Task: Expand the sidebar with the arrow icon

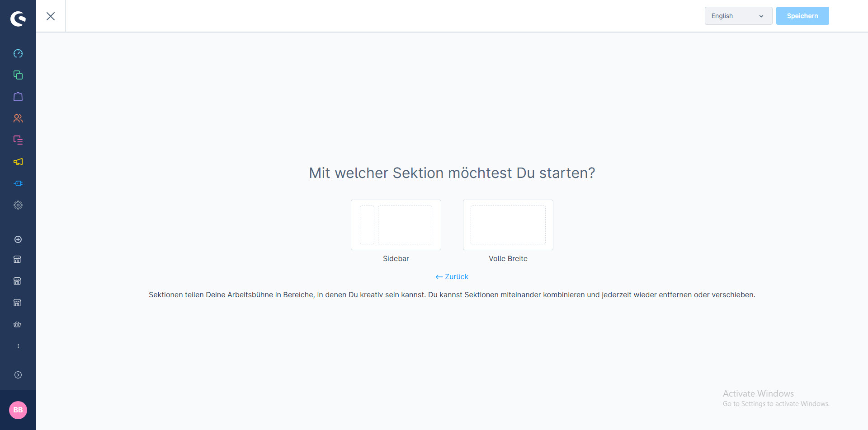Action: 18,375
